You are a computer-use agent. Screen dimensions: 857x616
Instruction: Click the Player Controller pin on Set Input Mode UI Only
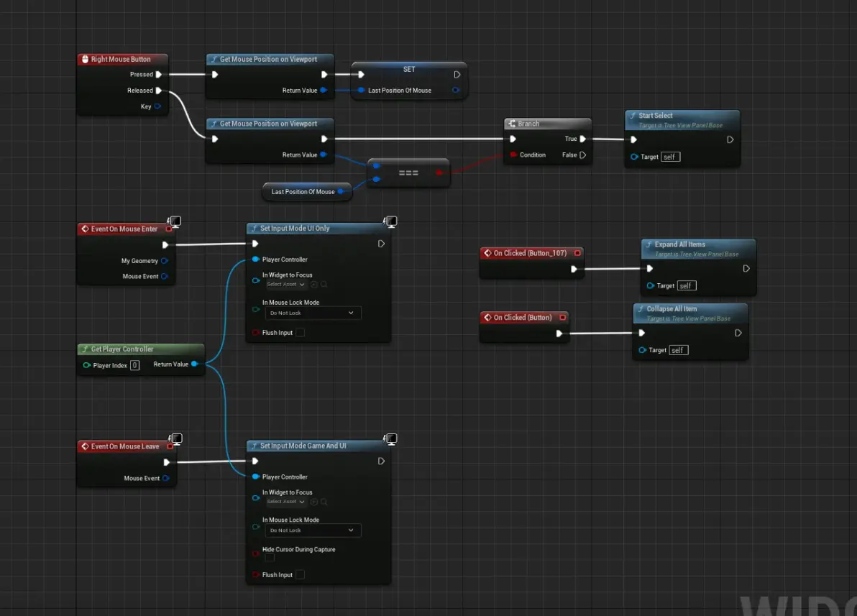click(x=255, y=259)
